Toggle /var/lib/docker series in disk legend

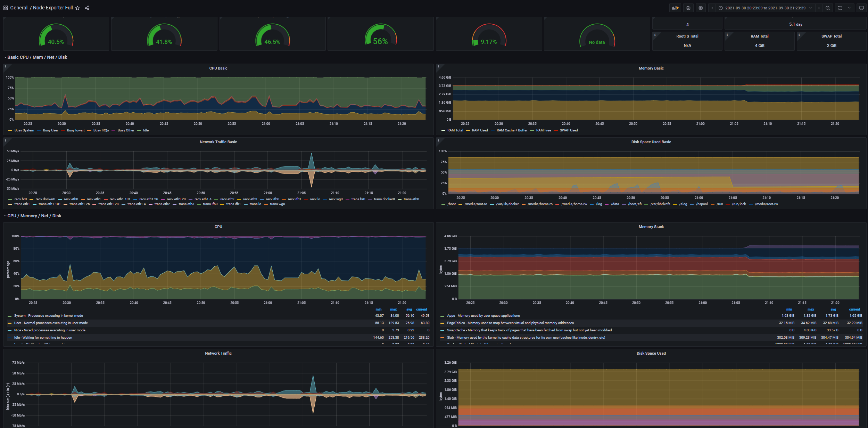coord(507,204)
